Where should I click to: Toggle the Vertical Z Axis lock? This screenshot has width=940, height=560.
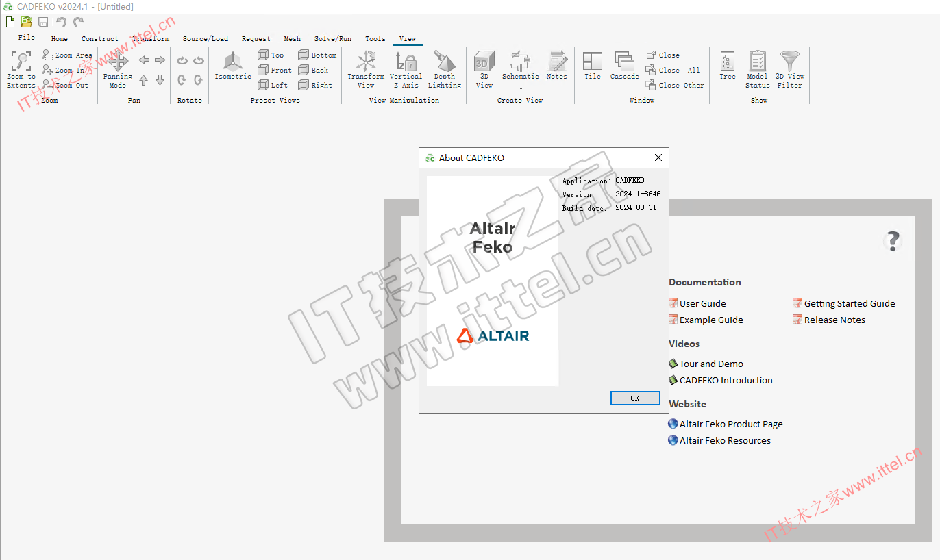406,70
